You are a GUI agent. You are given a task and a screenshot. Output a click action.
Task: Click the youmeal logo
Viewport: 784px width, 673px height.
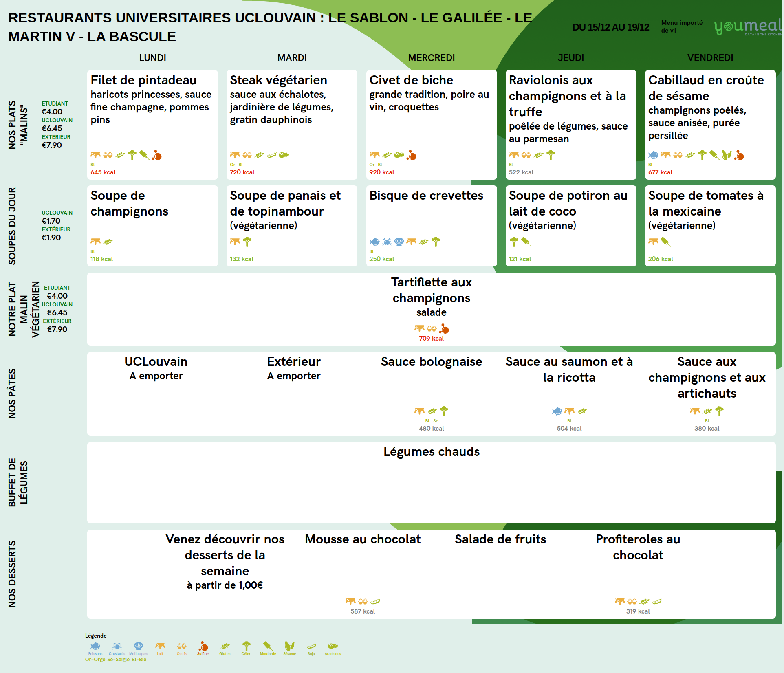coord(748,26)
